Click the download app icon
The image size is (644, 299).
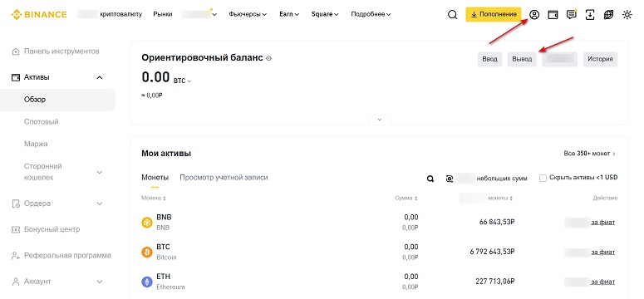coord(590,15)
